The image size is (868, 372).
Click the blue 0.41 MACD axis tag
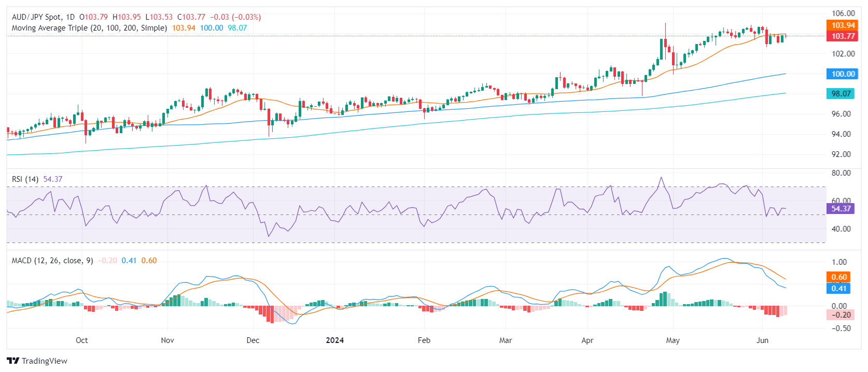point(838,289)
